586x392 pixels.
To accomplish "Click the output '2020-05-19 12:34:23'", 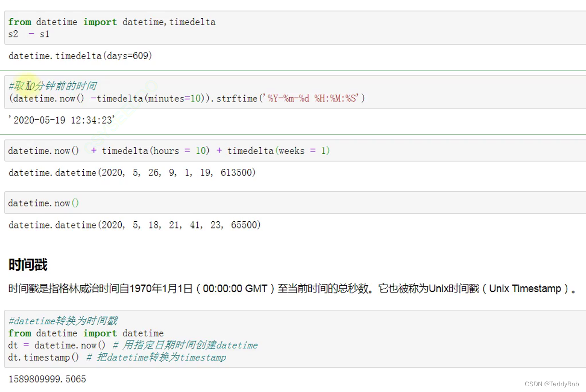I will pos(62,120).
